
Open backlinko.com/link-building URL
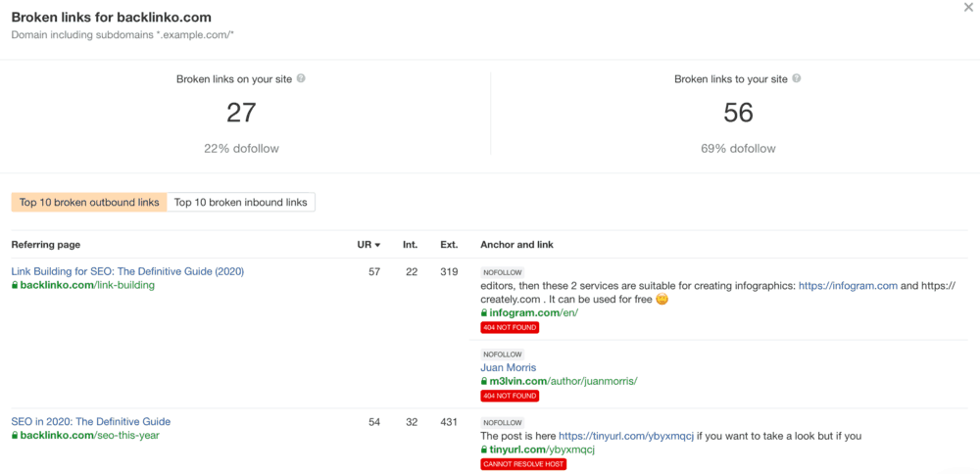coord(87,285)
